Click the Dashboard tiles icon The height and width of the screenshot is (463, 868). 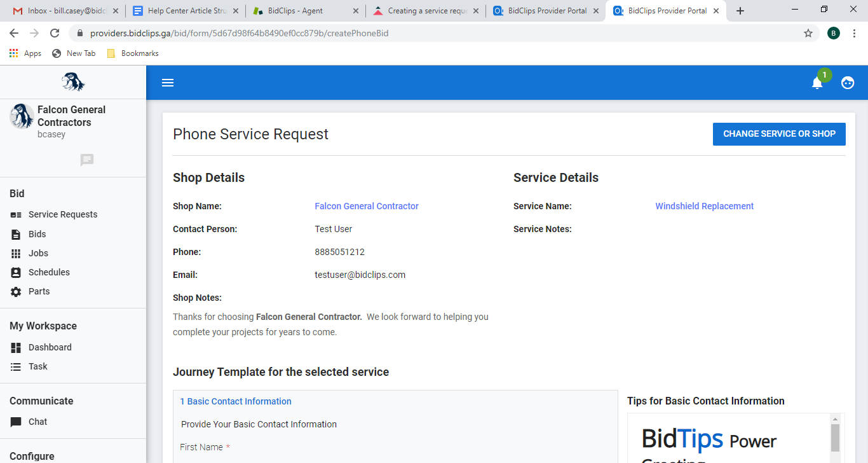(x=16, y=347)
